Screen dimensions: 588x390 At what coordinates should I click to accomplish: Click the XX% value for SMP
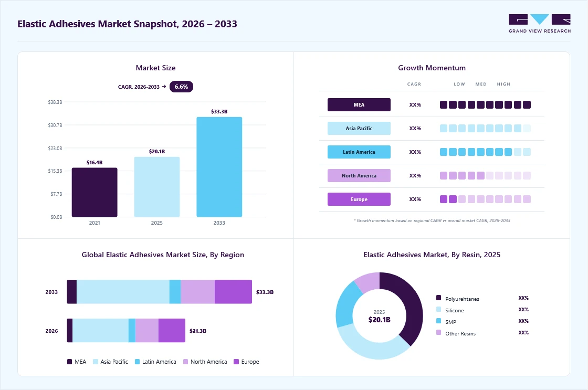click(x=523, y=321)
